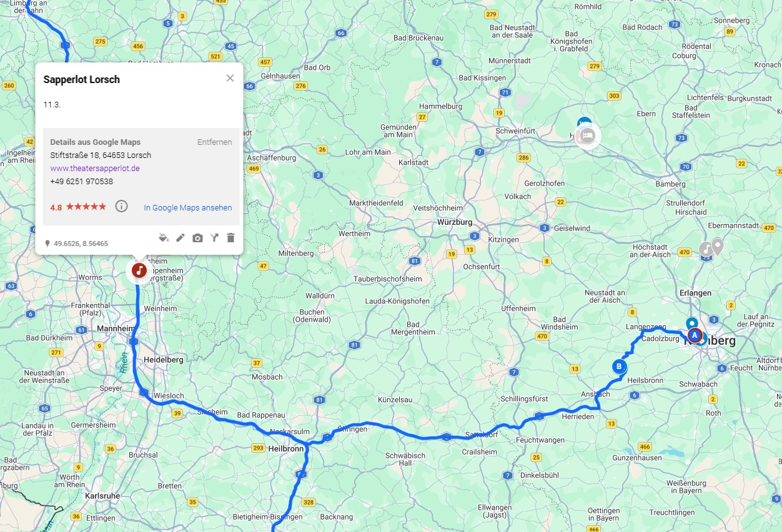Click the route waypoint marker B near Heilsbronn
The height and width of the screenshot is (532, 782).
[619, 367]
